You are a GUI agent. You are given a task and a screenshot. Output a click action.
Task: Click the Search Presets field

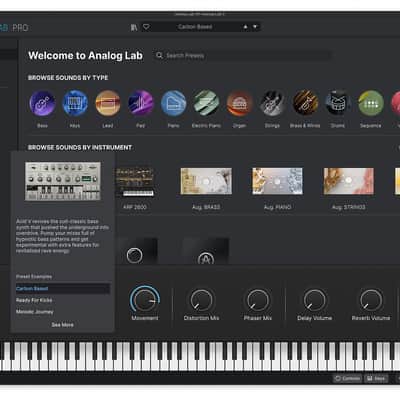243,56
